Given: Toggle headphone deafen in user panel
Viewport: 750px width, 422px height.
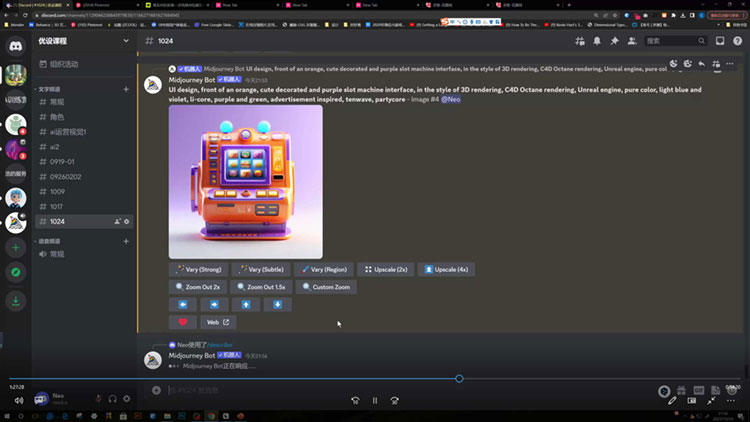Looking at the screenshot, I should tap(112, 398).
